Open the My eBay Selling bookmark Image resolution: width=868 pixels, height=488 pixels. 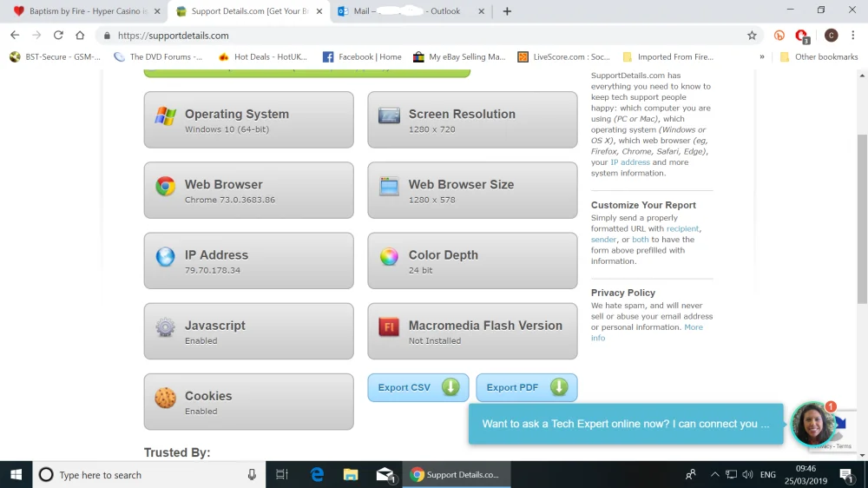click(x=459, y=56)
